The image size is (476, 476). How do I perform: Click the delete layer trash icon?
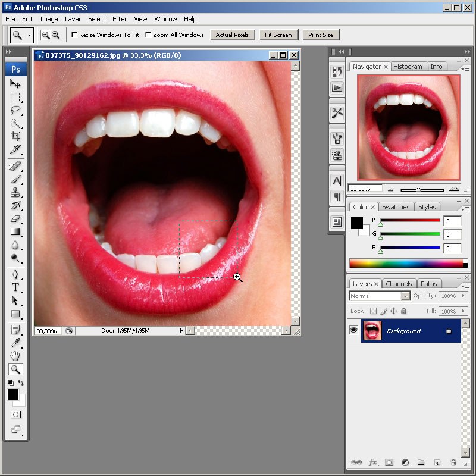click(x=453, y=462)
